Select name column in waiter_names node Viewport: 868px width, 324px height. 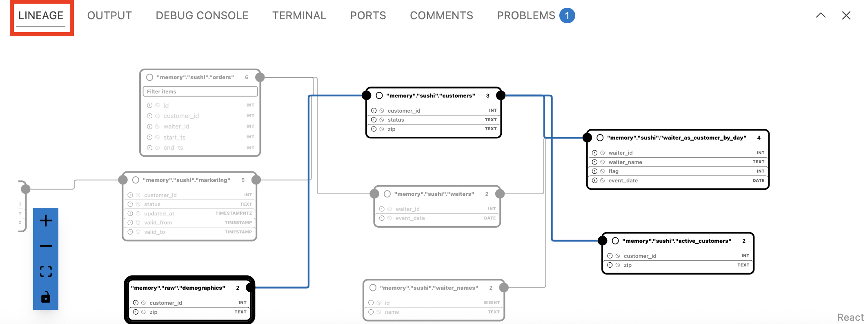pos(434,312)
